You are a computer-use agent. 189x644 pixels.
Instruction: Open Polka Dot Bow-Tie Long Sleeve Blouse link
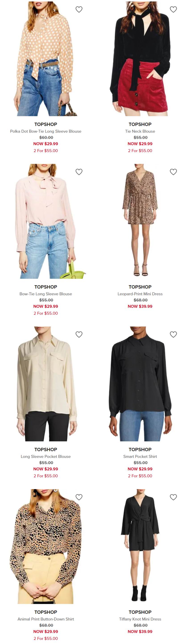tap(46, 131)
